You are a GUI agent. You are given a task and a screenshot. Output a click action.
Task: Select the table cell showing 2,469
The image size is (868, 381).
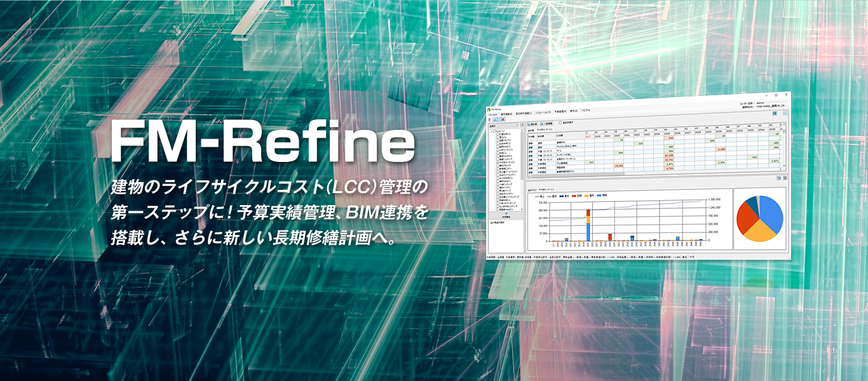(721, 149)
